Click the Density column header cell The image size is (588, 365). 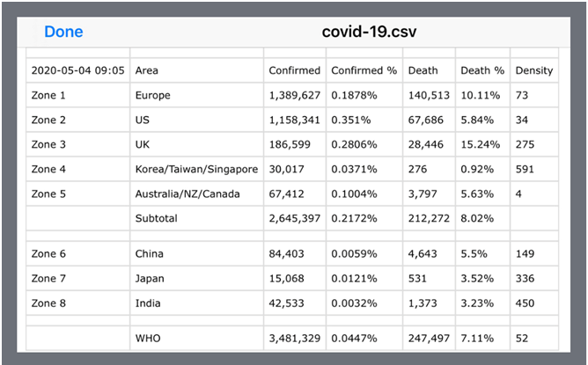(533, 70)
